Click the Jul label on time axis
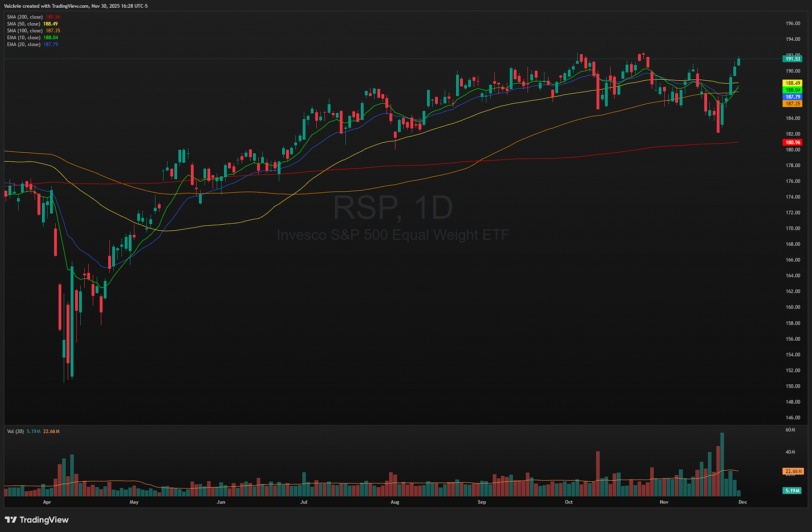The image size is (812, 532). point(304,502)
